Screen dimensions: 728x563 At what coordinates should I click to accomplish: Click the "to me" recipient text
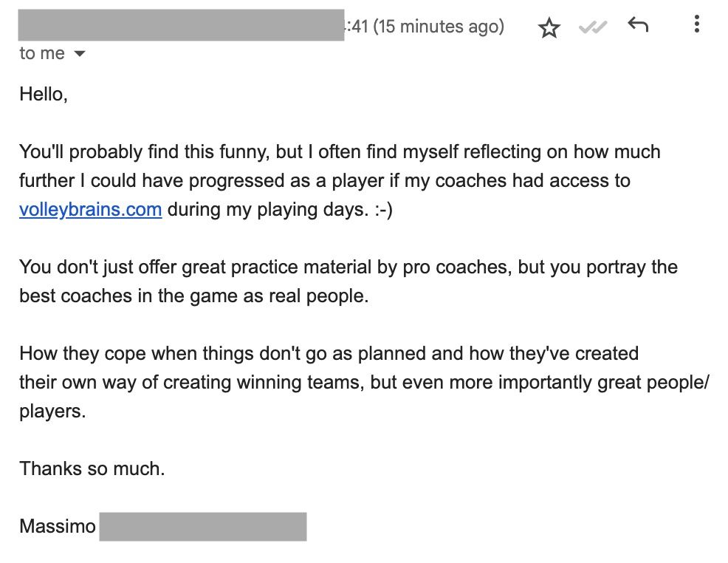(42, 53)
